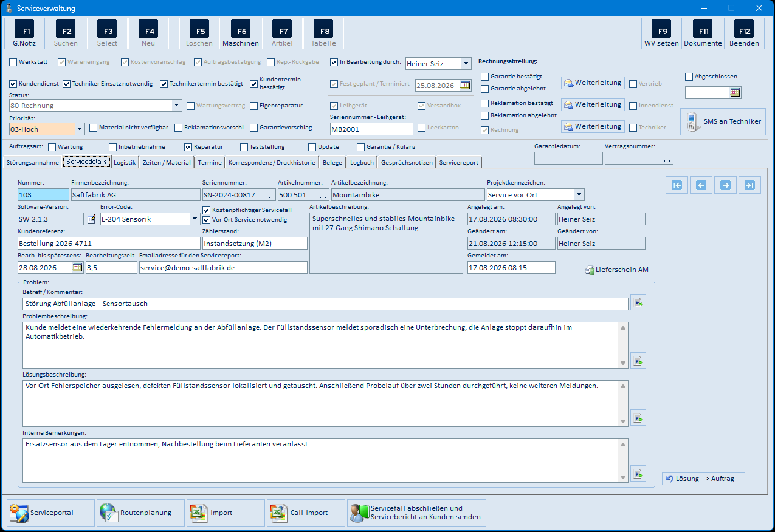
Task: Jump to first record arrow
Action: [x=677, y=185]
